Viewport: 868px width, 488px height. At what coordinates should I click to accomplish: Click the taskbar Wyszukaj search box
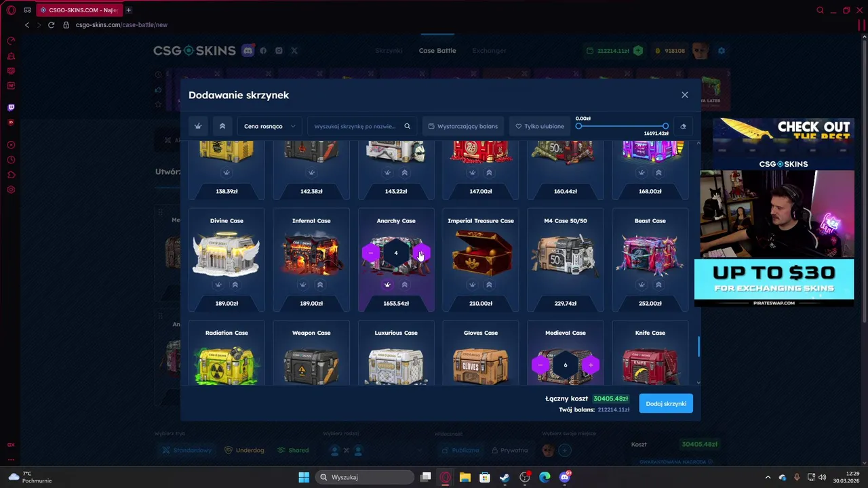[x=366, y=477]
